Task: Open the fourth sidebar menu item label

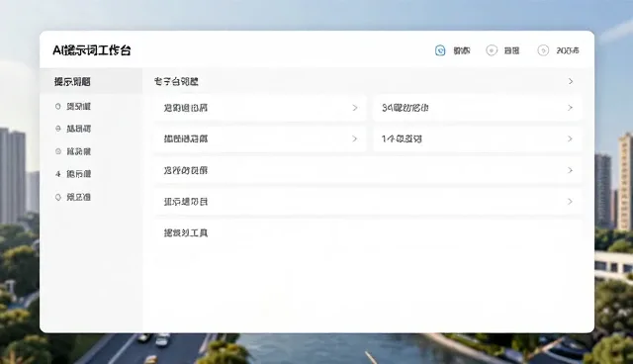Action: click(78, 174)
